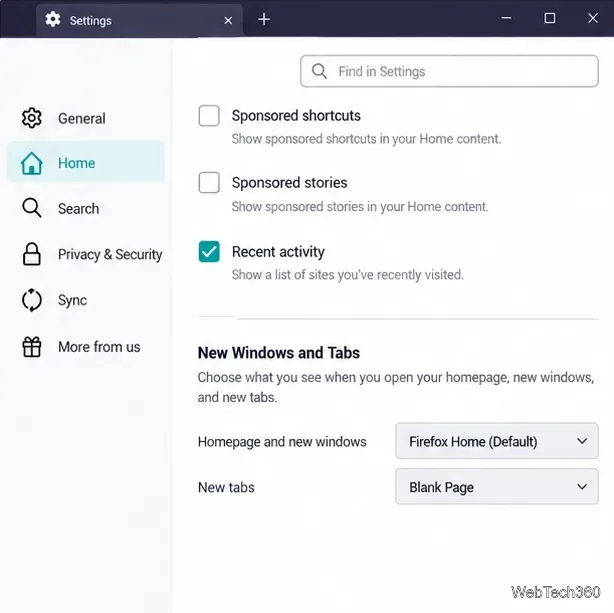
Task: Click the Sponsored shortcuts label text
Action: 296,116
